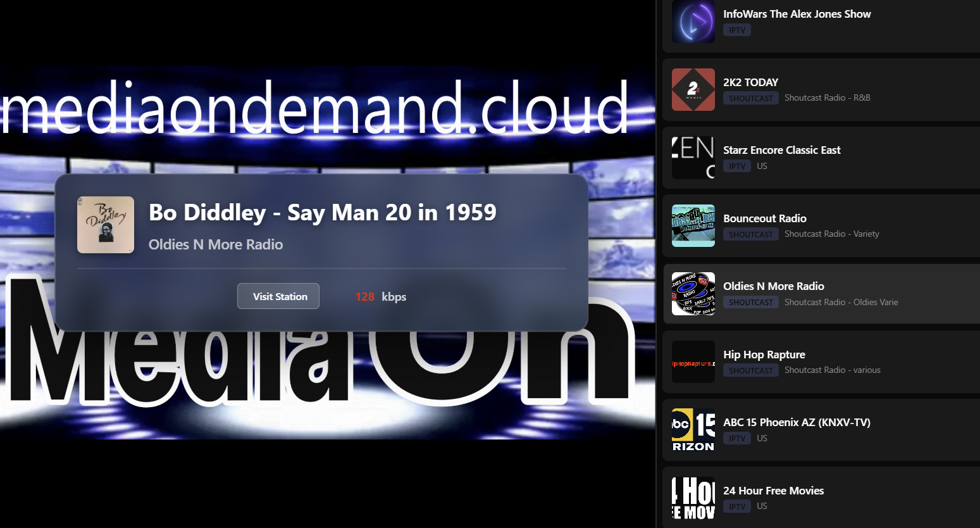Choose Hip Hop Rapture from the station list
The image size is (980, 528).
[764, 355]
